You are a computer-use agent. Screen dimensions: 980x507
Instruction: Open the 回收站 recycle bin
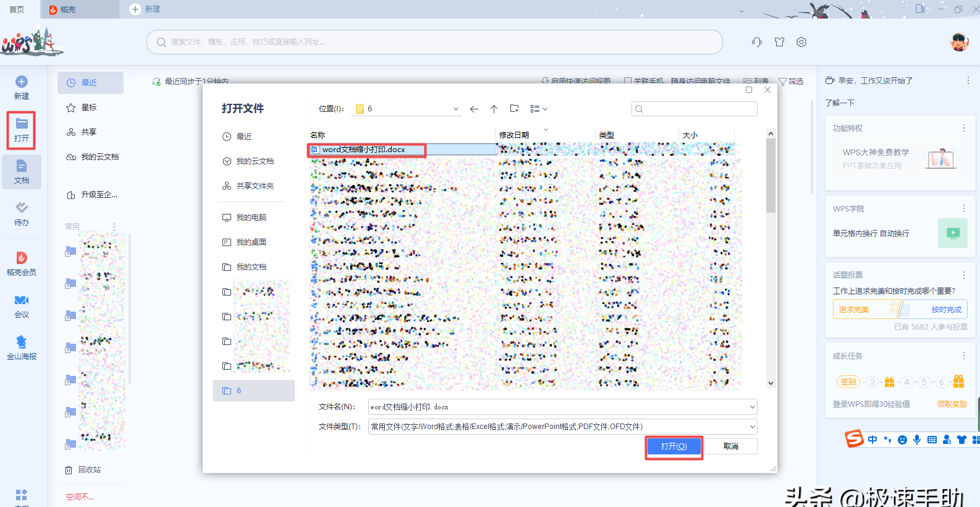pos(83,470)
